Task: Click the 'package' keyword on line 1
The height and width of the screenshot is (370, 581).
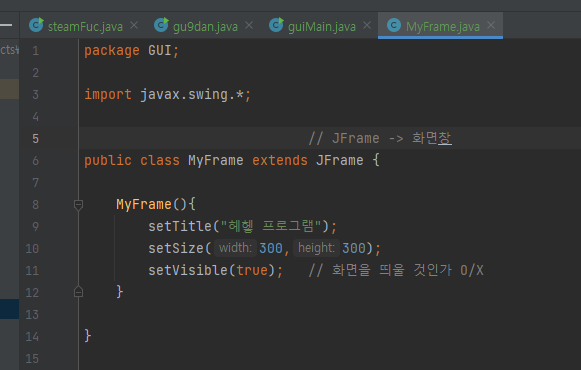Action: [x=112, y=51]
